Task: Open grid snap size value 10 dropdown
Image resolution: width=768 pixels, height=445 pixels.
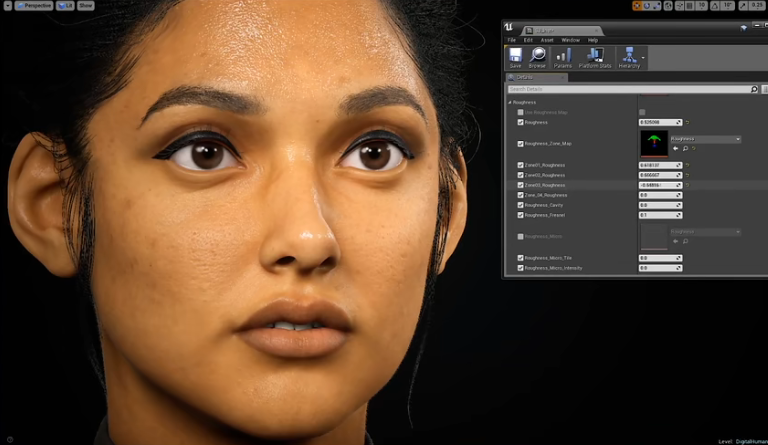Action: point(701,6)
